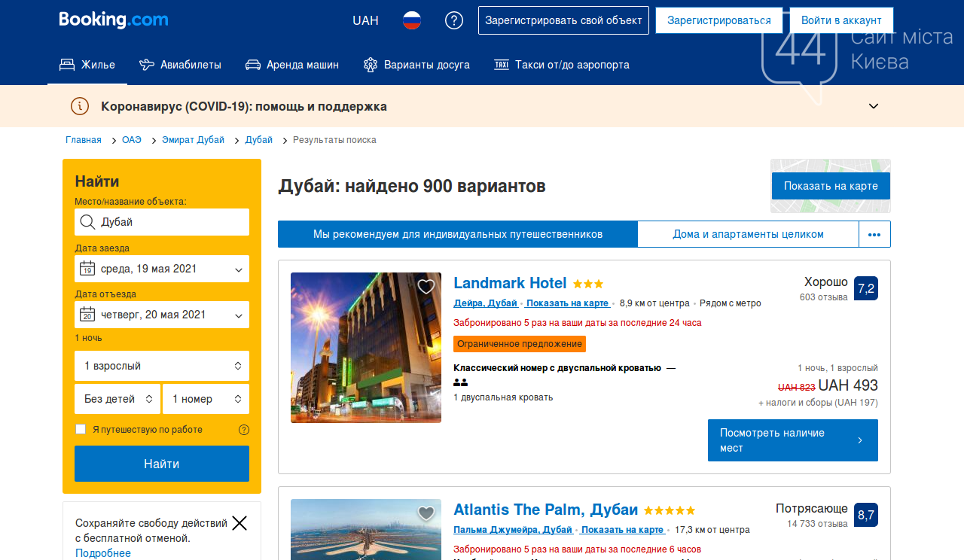
Task: Click '14 733 отзыва' review count
Action: [818, 524]
